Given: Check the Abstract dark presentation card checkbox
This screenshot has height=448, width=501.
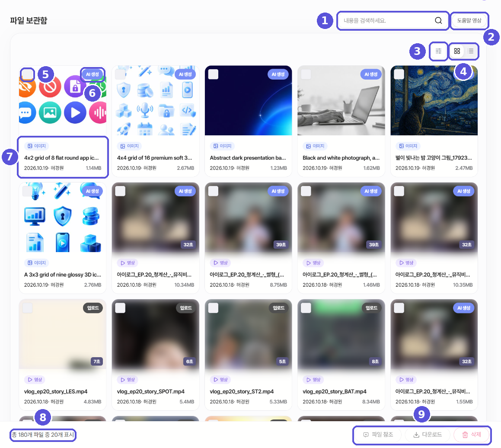Looking at the screenshot, I should pyautogui.click(x=213, y=74).
